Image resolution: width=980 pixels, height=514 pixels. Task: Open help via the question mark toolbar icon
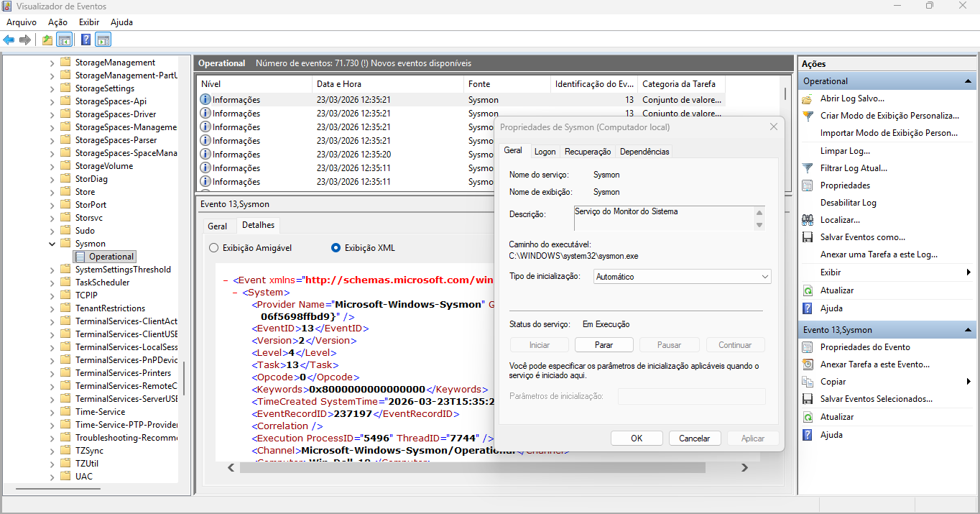[85, 40]
